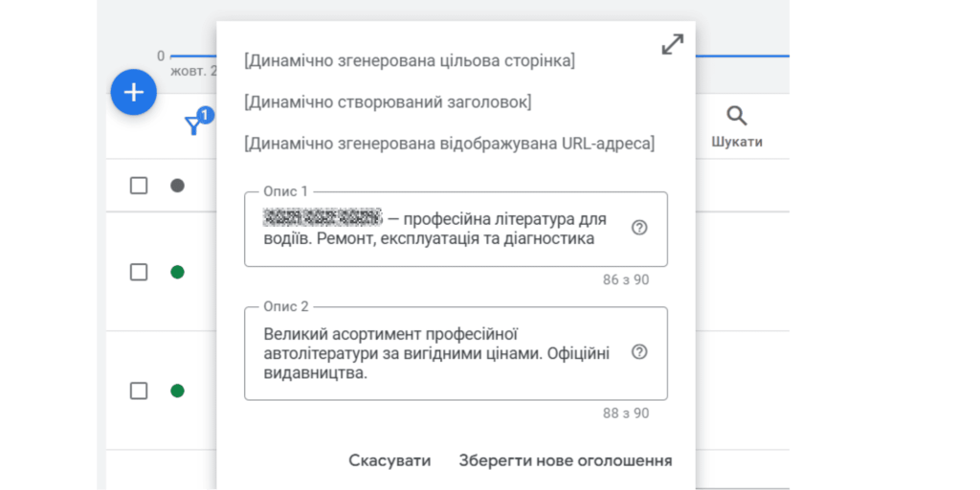Click into the Опис 2 description field
Screen dimensions: 980x490
[x=440, y=353]
